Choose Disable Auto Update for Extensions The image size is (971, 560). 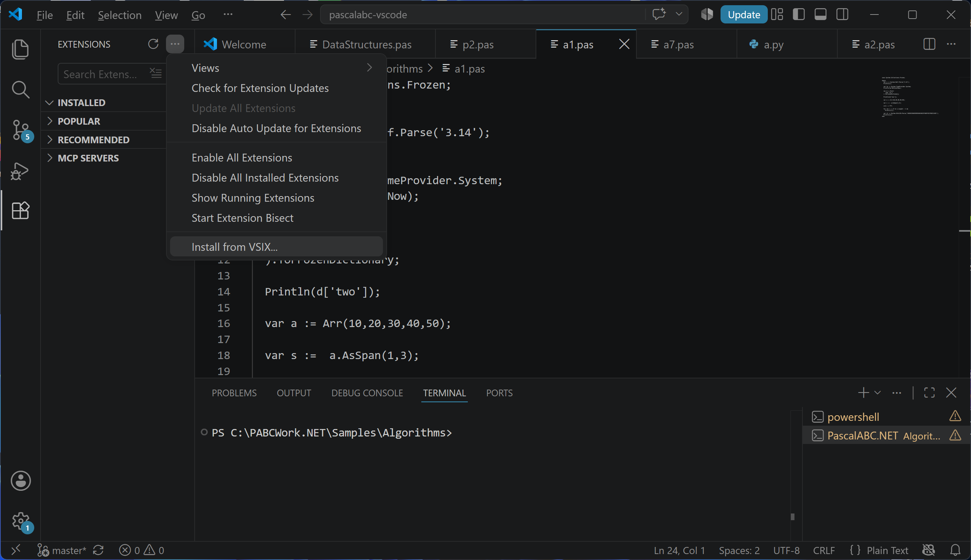pos(276,128)
